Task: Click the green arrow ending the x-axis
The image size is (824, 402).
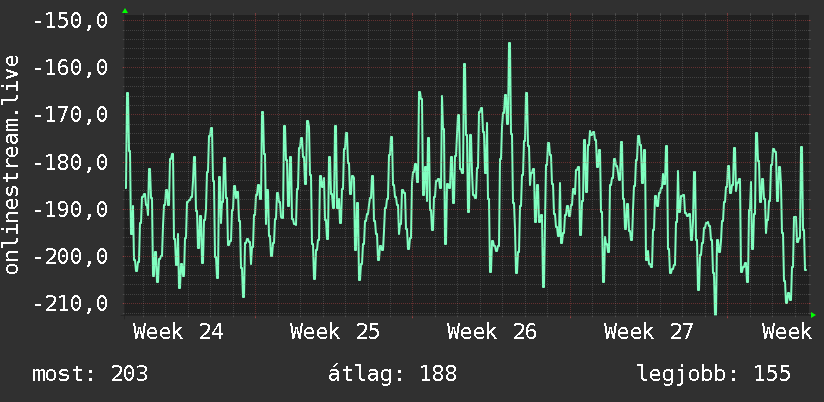Action: coord(813,315)
